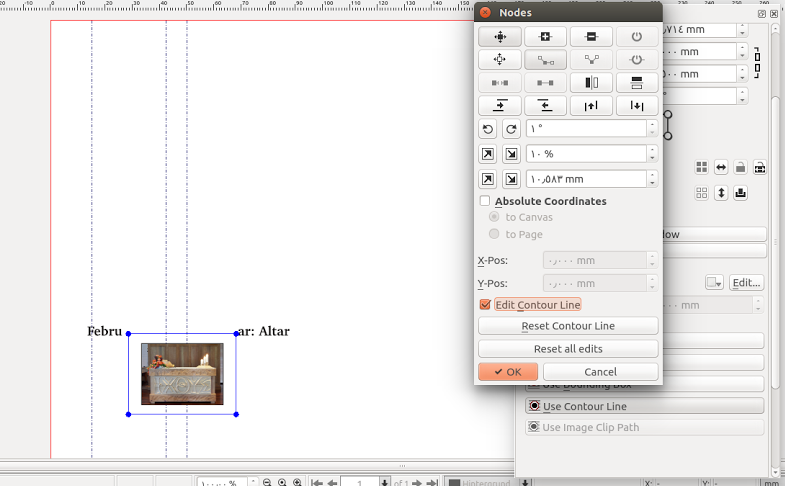
Task: Enable the Absolute Coordinates checkbox
Action: (x=486, y=201)
